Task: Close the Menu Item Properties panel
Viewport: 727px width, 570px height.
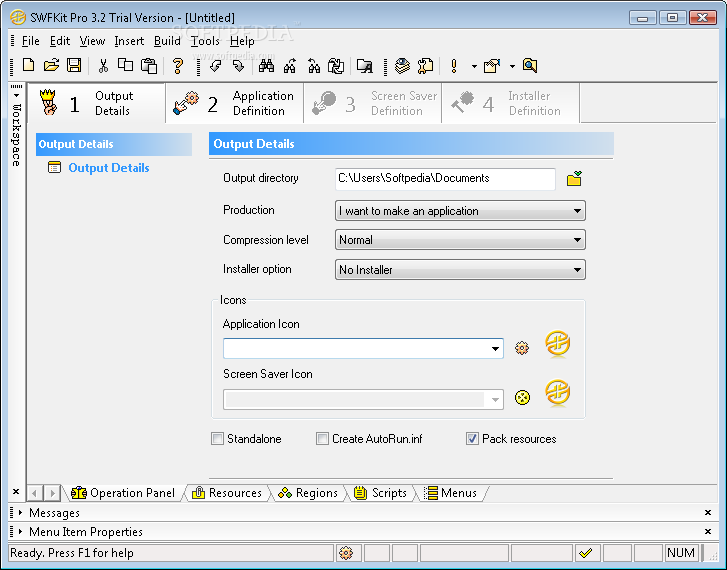Action: [708, 532]
